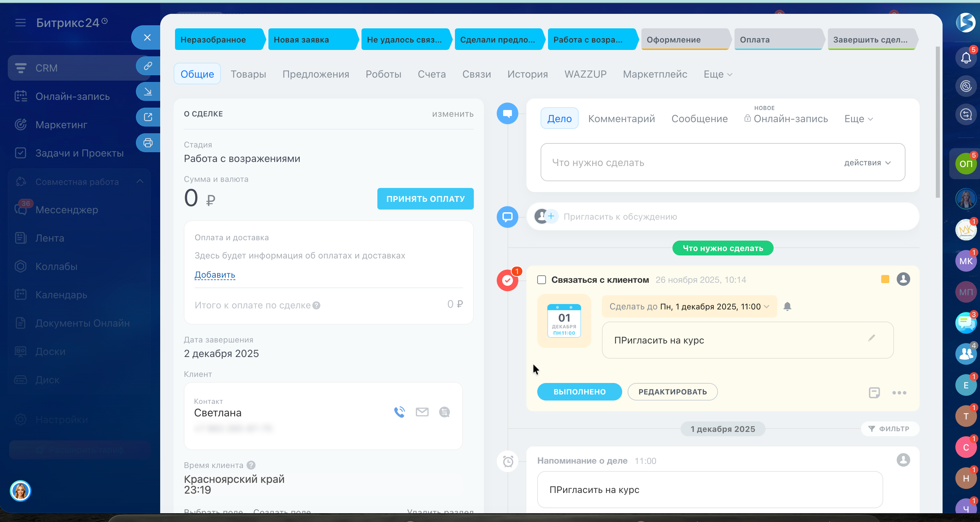
Task: Select the Комментарий tab in the timeline
Action: point(621,119)
